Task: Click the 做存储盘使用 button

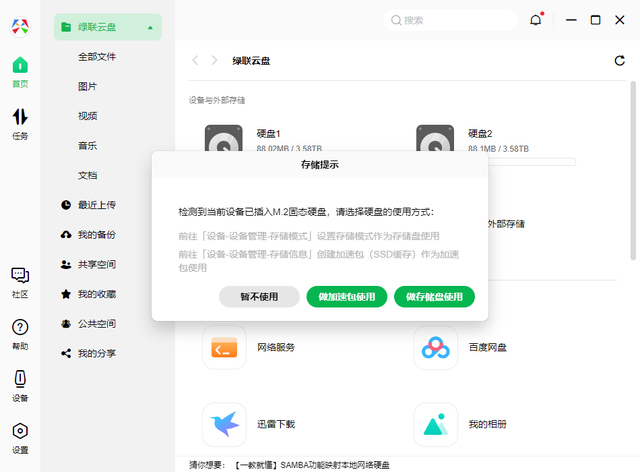Action: [434, 296]
